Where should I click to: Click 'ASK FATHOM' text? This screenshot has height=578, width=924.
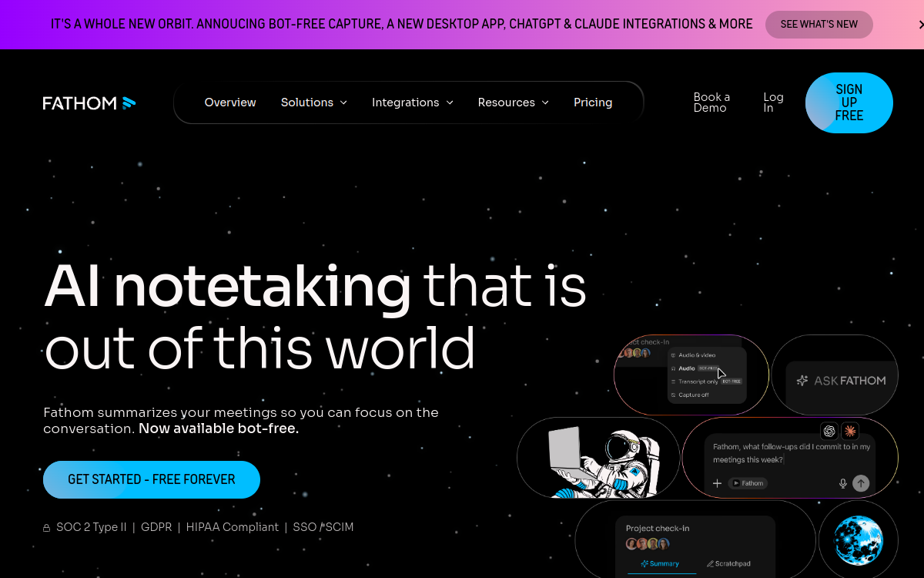tap(850, 381)
